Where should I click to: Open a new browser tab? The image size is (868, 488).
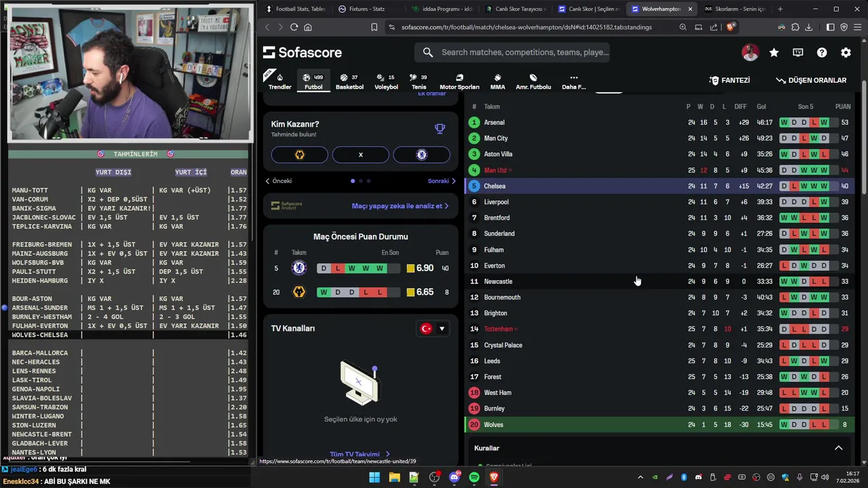click(x=780, y=9)
